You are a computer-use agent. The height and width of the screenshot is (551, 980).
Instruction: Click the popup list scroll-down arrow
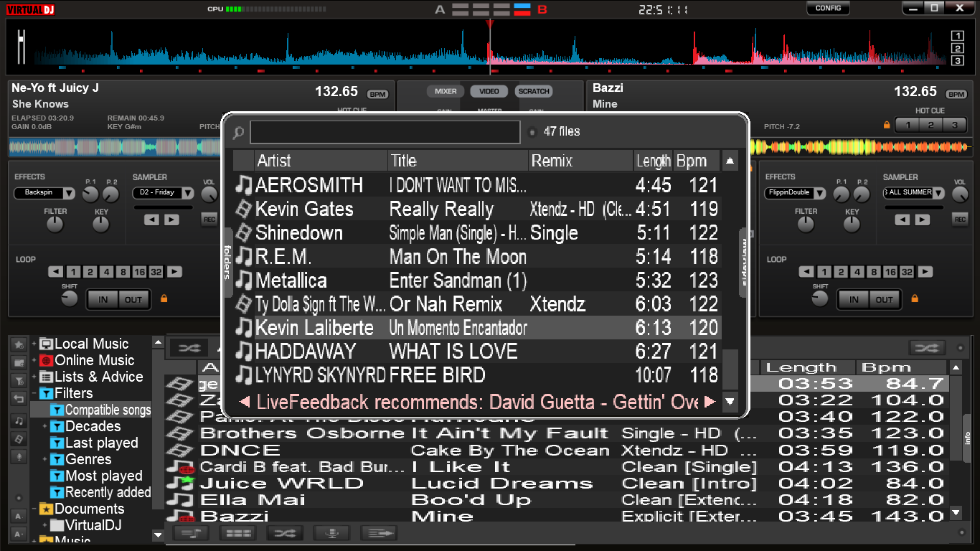(x=730, y=402)
